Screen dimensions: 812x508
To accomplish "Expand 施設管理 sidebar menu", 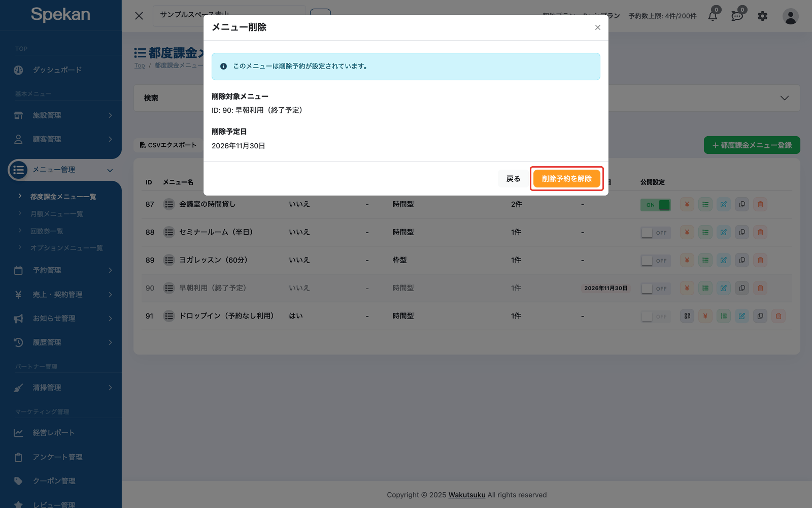I will pos(61,115).
